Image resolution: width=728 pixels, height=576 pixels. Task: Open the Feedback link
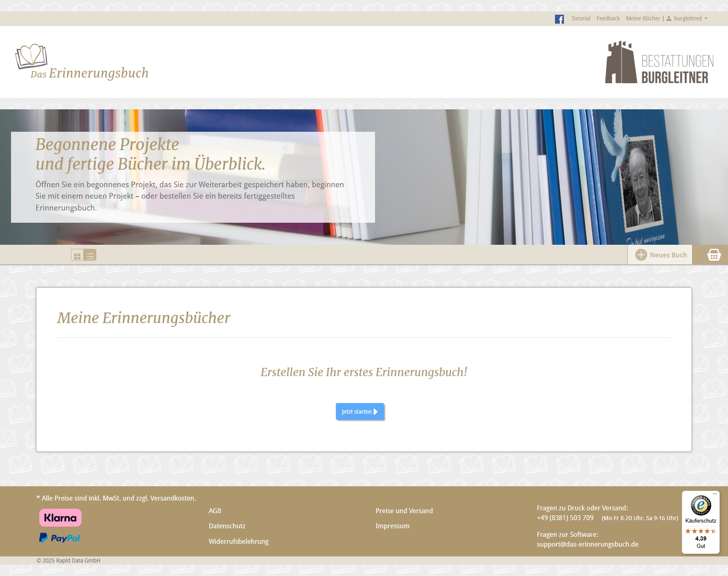coord(608,18)
